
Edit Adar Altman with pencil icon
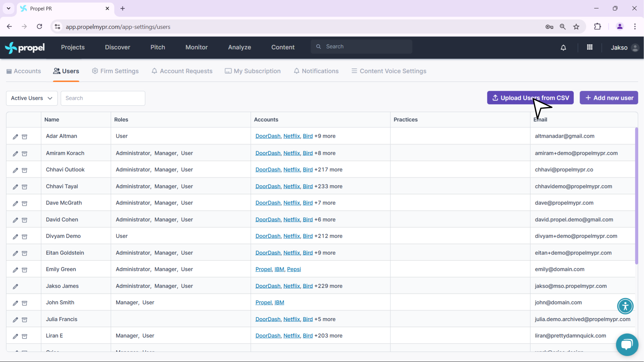tap(15, 137)
